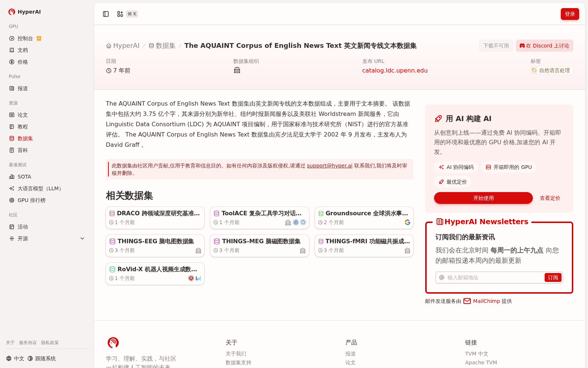Click the rocket icon beside 用 AI 构建 AI
Viewport: 588px width, 368px height.
[438, 118]
